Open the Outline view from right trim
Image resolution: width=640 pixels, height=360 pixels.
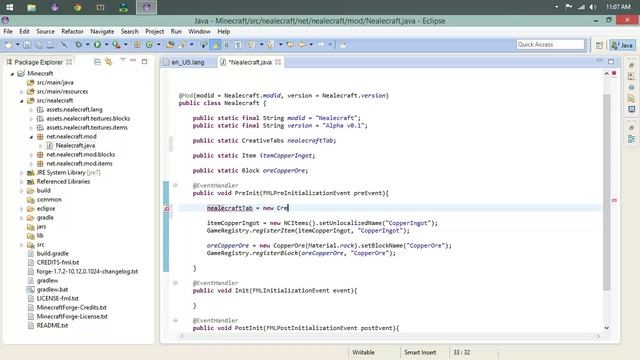(x=631, y=139)
